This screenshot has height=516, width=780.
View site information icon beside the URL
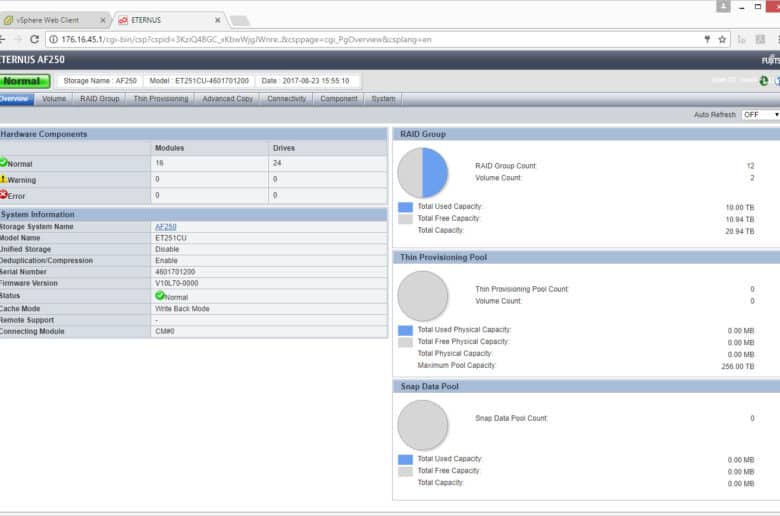tap(53, 39)
